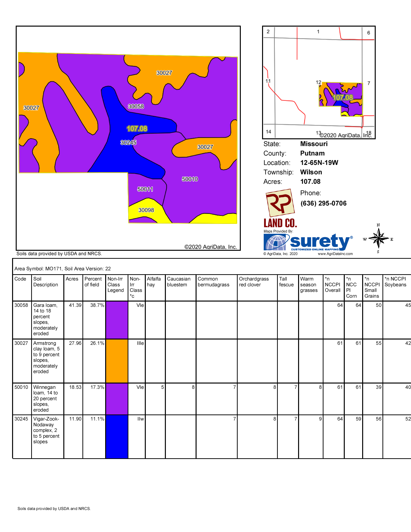Viewport: 411px width, 532px height.
Task: Click the section locator thumbnail map
Action: [319, 82]
